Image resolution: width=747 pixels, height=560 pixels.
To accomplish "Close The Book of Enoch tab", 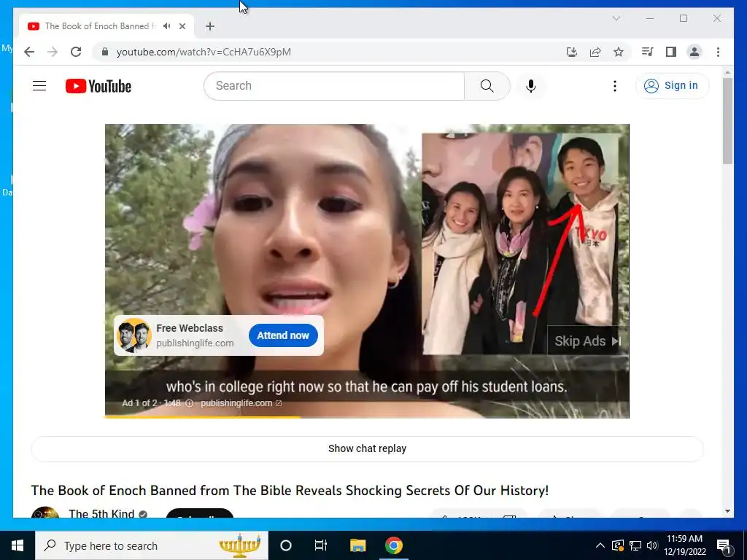I will tap(182, 26).
